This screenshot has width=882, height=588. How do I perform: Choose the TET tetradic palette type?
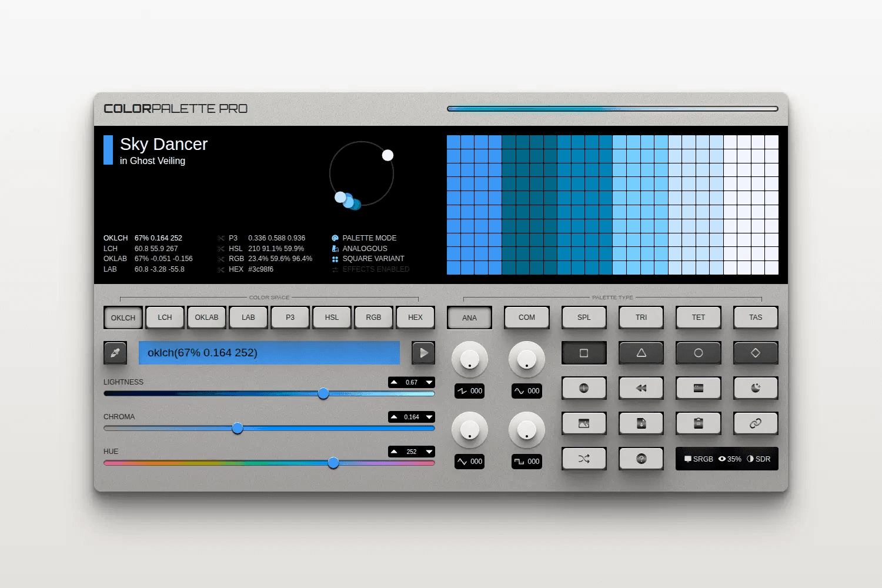[x=699, y=318]
